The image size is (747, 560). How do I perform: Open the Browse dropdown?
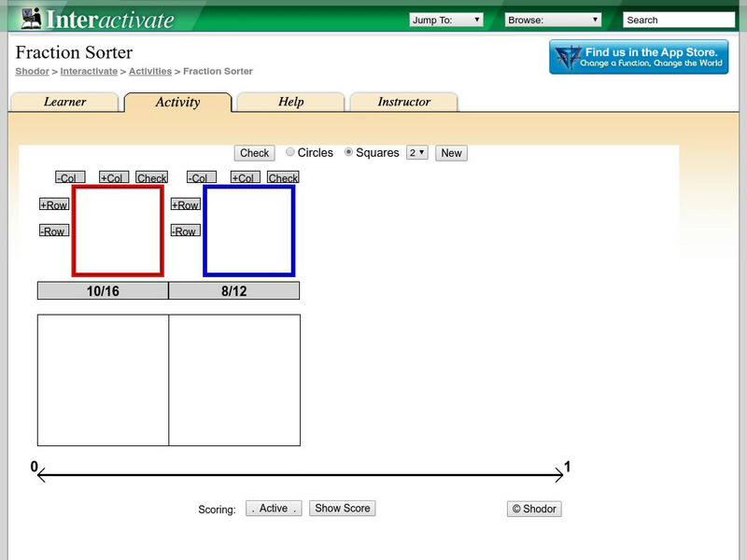(553, 20)
